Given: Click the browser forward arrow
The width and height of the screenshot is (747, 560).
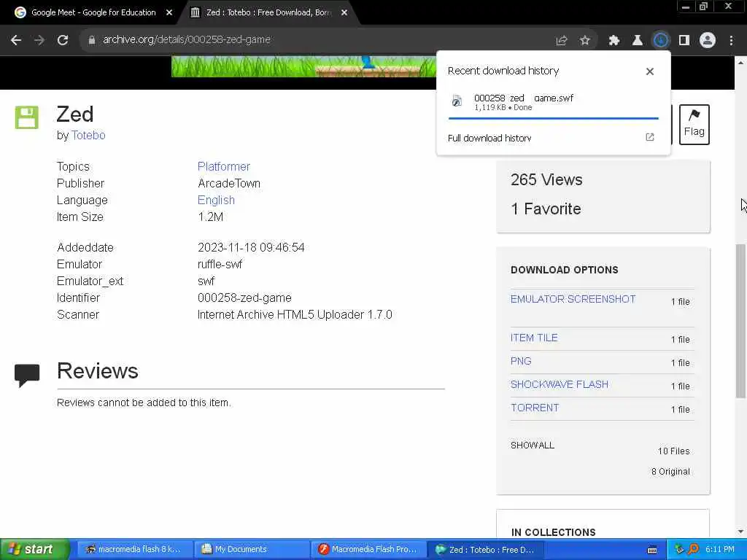Looking at the screenshot, I should (x=39, y=40).
